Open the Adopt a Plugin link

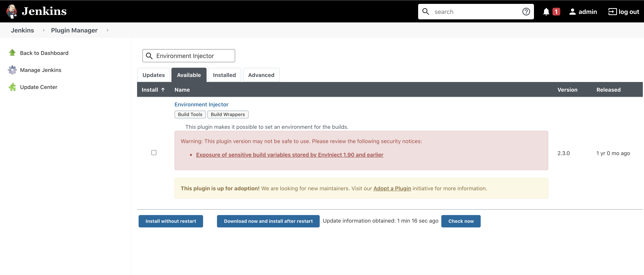[x=392, y=188]
